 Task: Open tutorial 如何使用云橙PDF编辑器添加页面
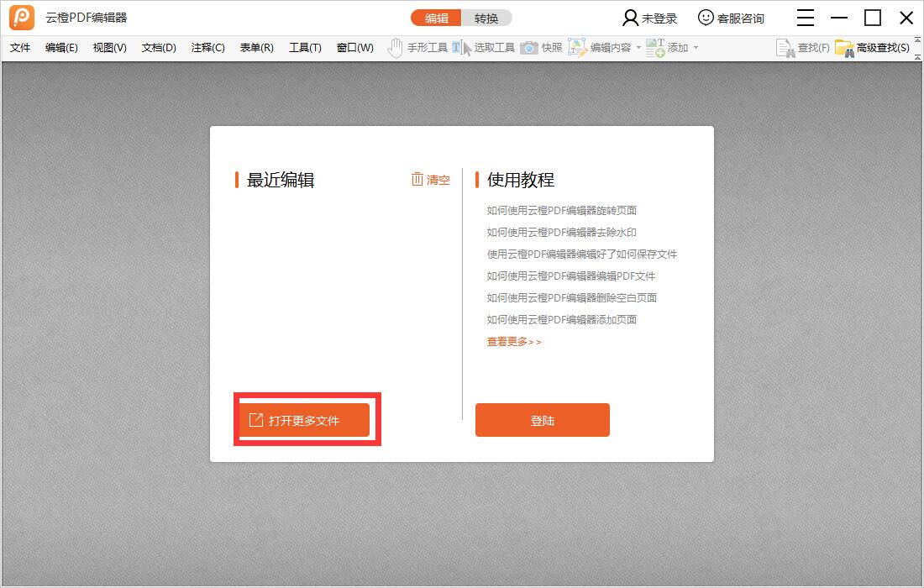pyautogui.click(x=562, y=319)
